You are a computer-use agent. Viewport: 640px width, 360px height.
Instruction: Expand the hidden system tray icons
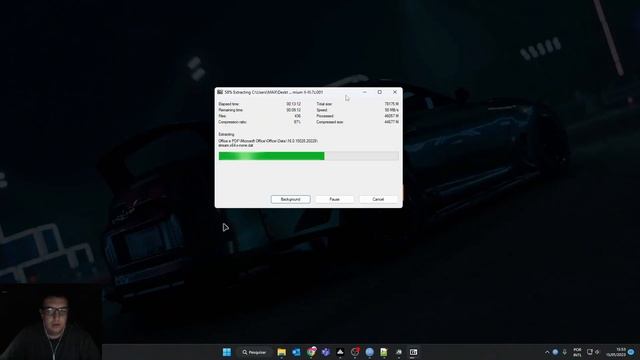tap(547, 352)
